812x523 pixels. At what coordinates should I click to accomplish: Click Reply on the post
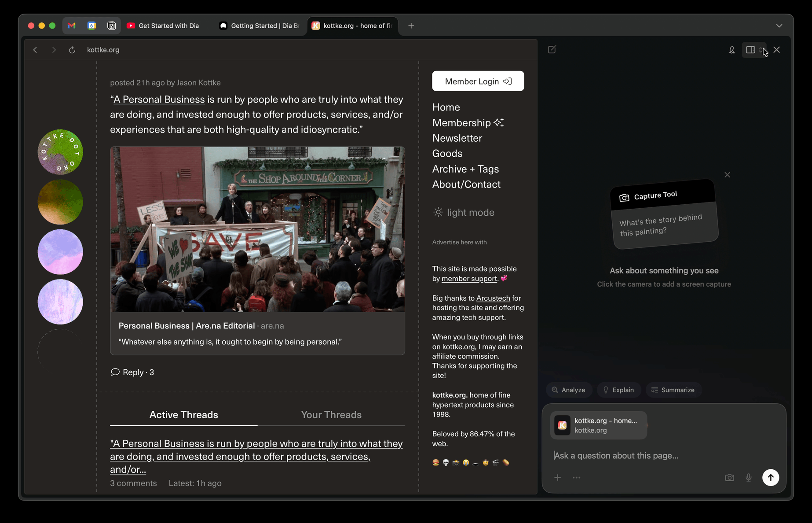[x=133, y=372]
